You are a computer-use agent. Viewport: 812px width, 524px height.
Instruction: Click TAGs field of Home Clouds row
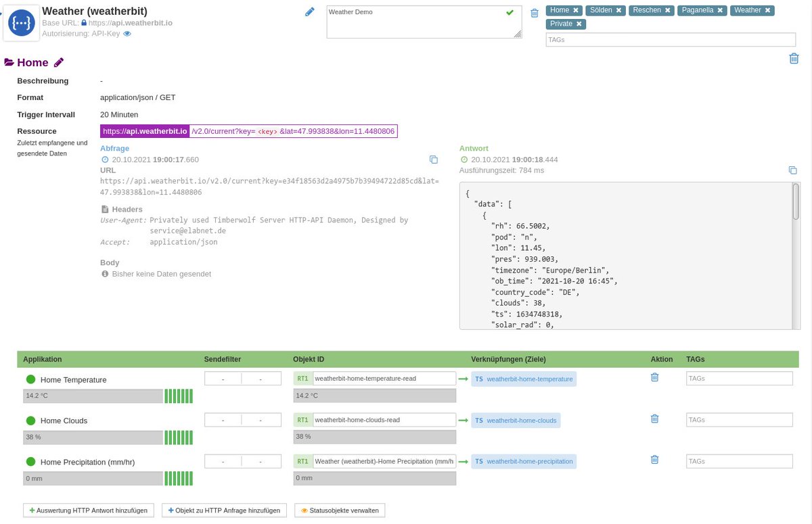[739, 420]
